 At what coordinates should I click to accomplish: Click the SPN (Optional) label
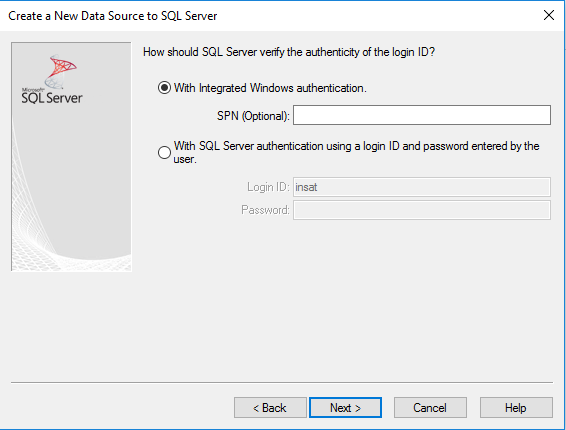click(x=253, y=116)
